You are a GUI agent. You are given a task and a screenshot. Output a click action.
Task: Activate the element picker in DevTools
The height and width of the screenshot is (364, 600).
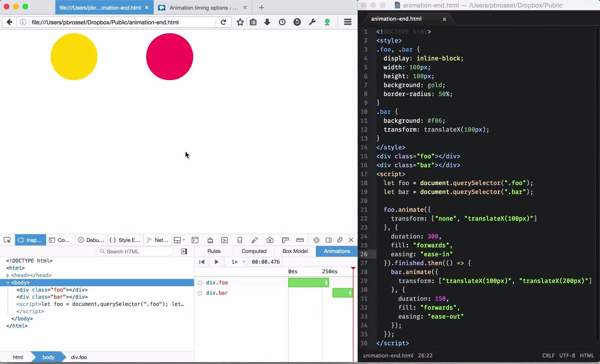point(7,240)
